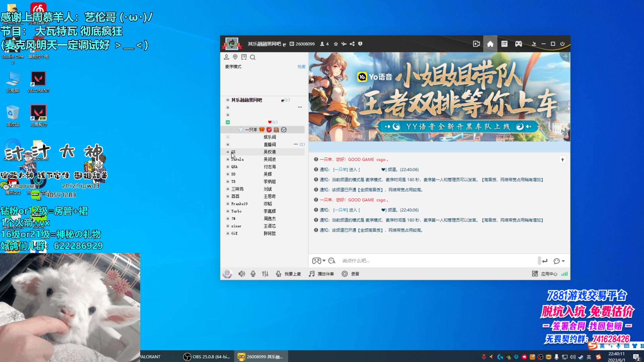Screen dimensions: 644x362
Task: Click the airplane quick-jump icon
Action: pos(344,44)
